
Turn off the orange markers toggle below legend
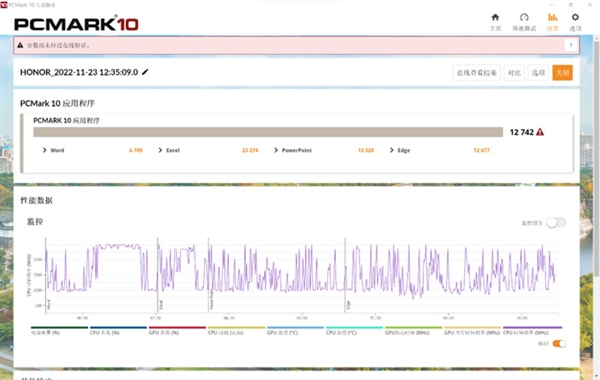coord(559,344)
